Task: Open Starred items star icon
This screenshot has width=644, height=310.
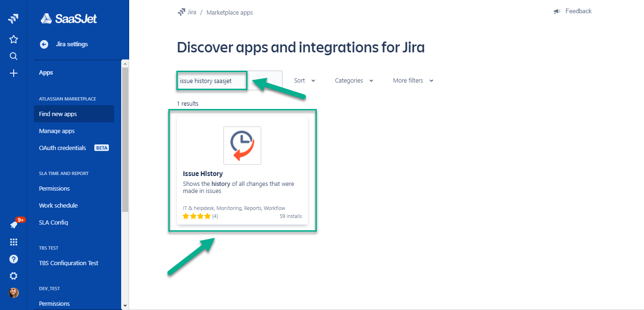Action: point(14,39)
